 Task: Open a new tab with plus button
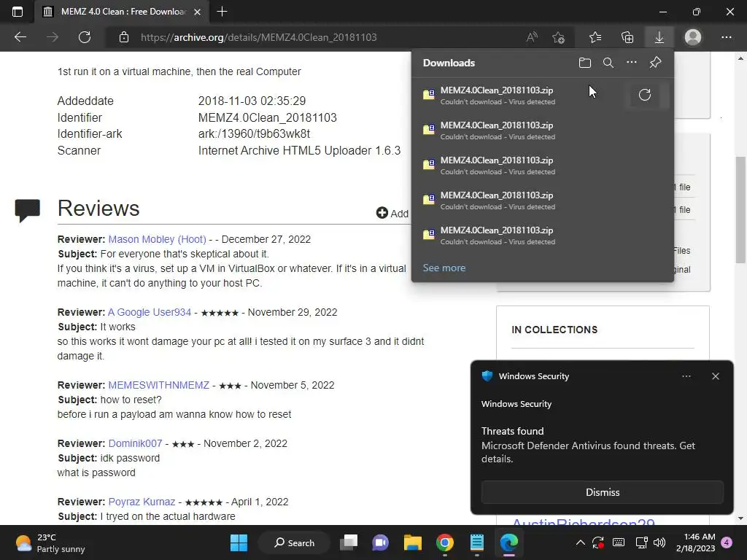pos(222,12)
